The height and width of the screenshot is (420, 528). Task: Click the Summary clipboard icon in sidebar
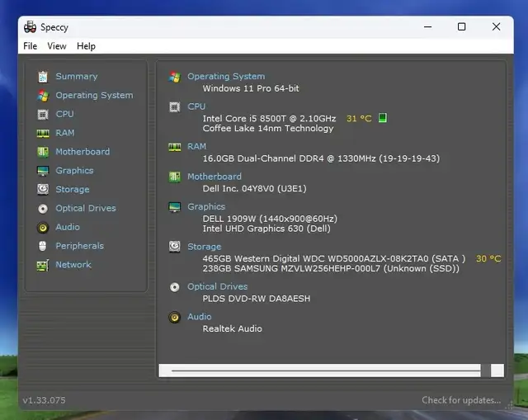[43, 77]
